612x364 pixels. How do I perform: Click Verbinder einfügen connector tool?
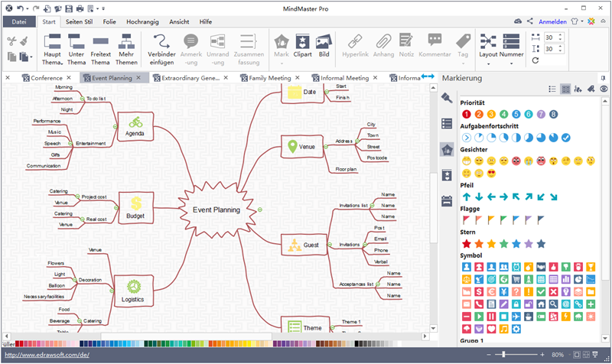[163, 47]
